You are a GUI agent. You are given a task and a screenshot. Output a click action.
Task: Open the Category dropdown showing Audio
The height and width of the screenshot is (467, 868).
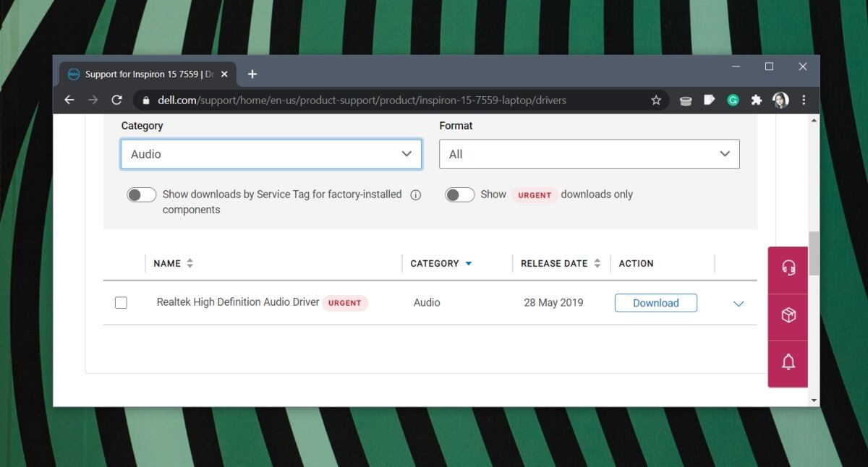click(271, 154)
